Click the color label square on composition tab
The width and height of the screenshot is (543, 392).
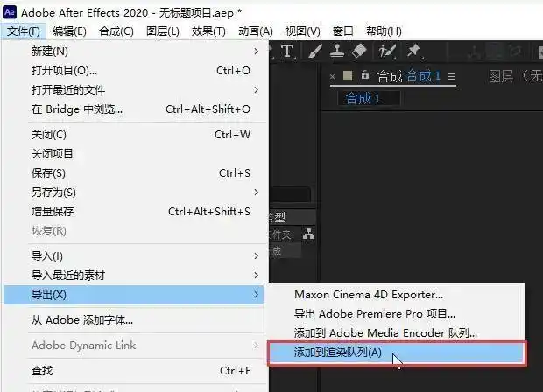click(x=348, y=76)
